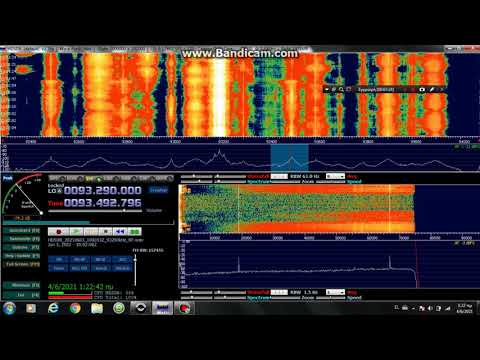Click the LO frequency display 0093.290.000
This screenshot has height=360, width=480.
103,190
